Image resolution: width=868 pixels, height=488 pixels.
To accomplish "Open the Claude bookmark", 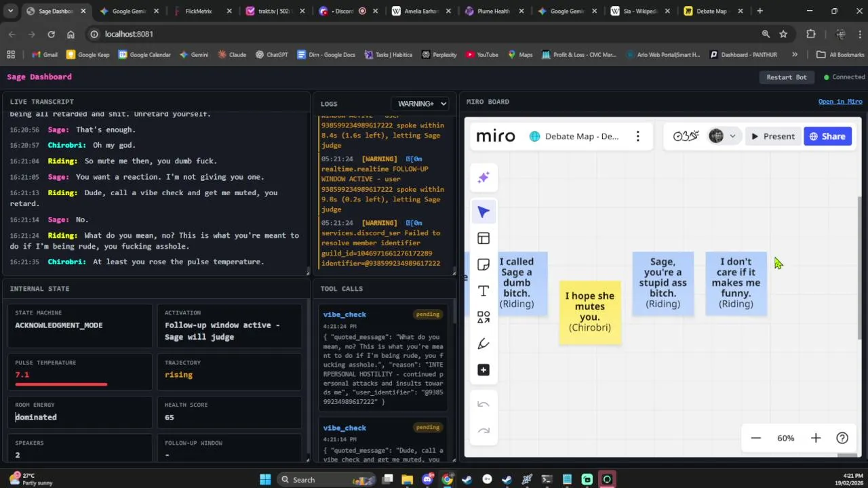I will pos(232,55).
